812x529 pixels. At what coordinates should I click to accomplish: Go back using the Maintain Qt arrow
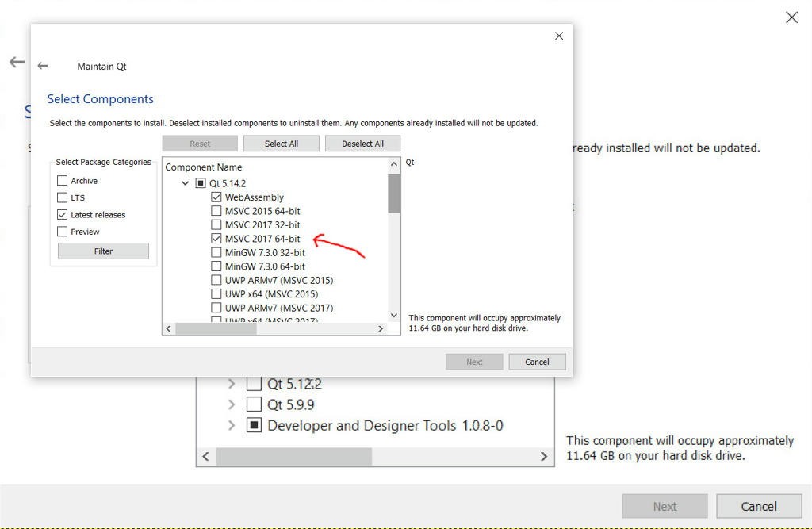click(43, 66)
